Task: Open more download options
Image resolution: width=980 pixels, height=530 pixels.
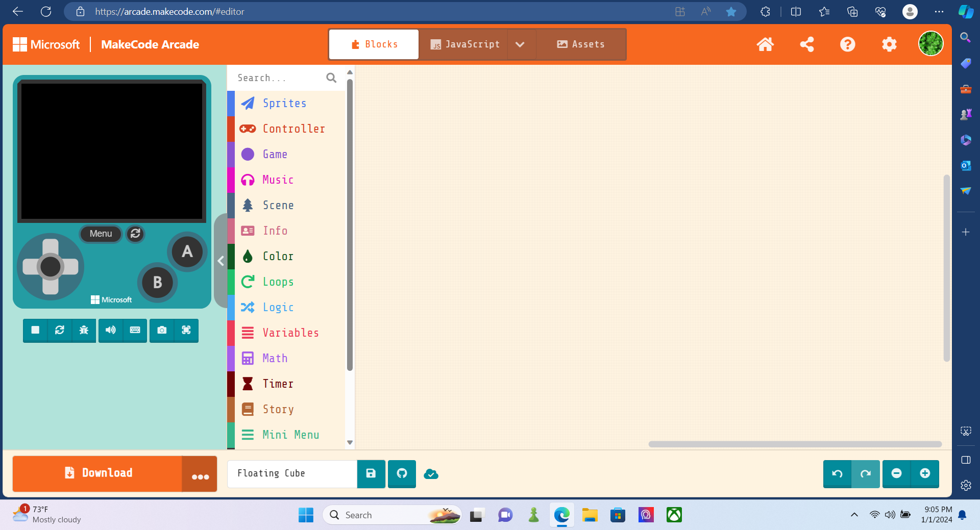Action: [200, 474]
